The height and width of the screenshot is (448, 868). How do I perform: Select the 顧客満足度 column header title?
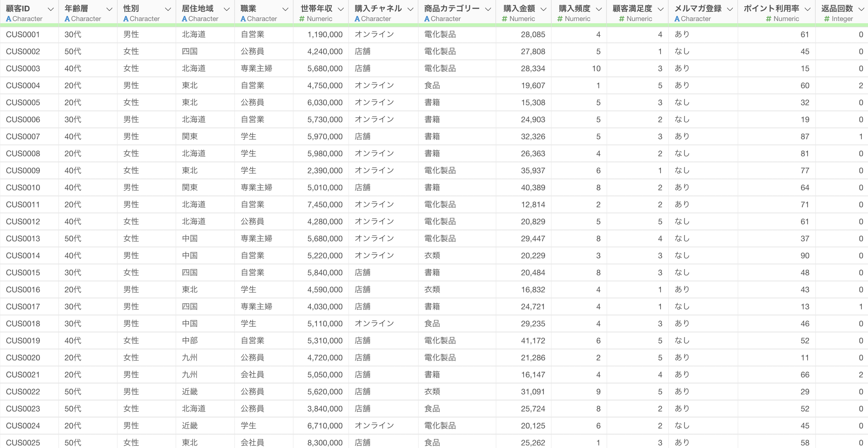tap(633, 8)
